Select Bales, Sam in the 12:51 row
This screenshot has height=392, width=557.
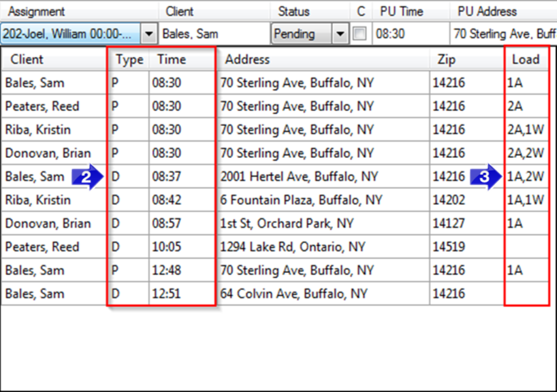tap(35, 293)
